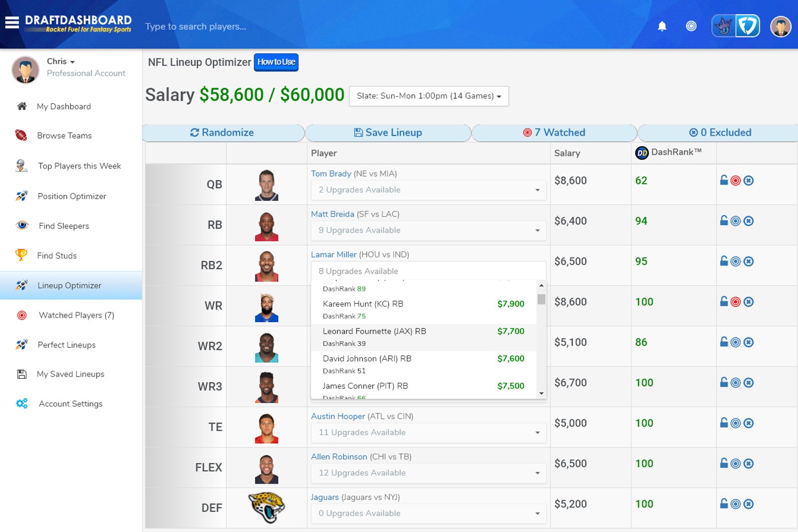
Task: Select the DraftKings site icon
Action: point(724,26)
